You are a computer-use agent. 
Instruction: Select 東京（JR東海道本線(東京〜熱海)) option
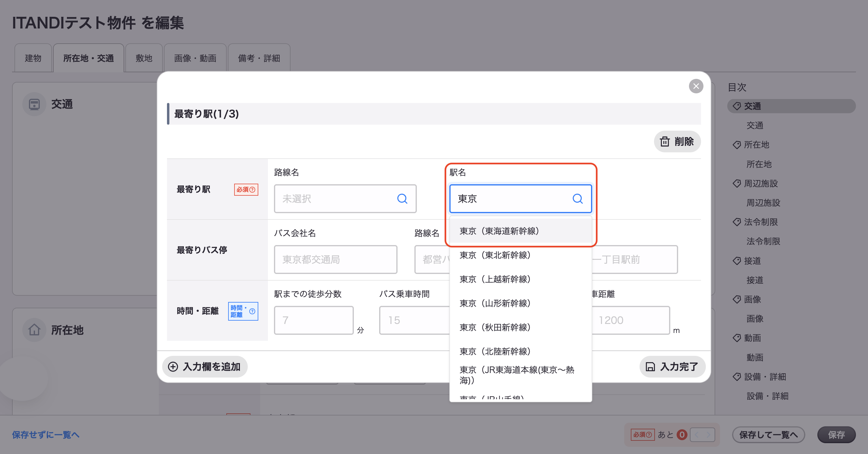(x=520, y=375)
